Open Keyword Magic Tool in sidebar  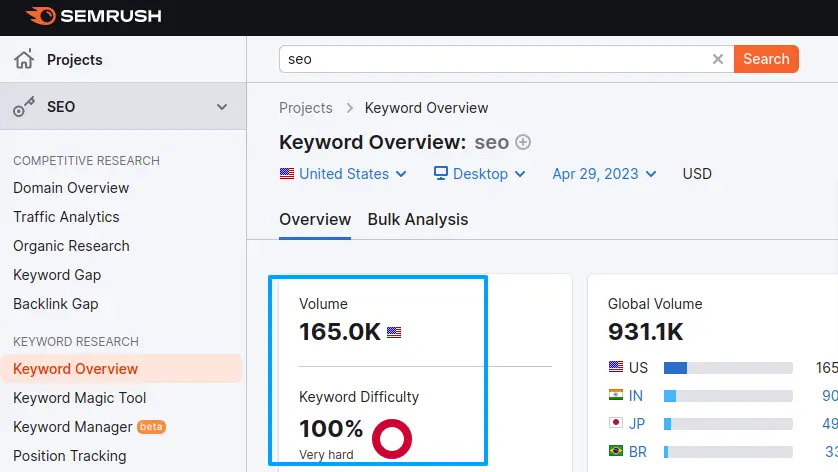click(80, 398)
